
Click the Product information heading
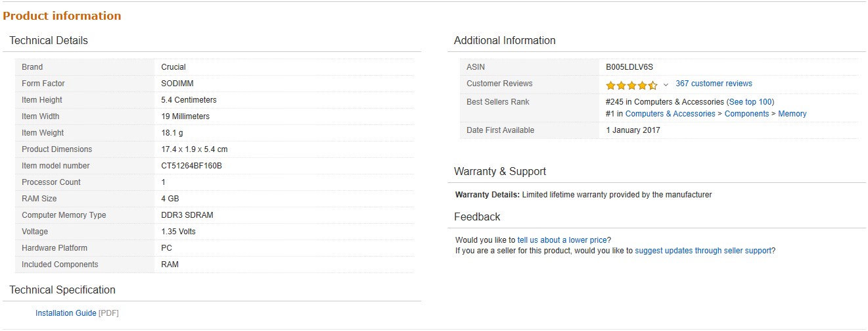click(x=62, y=16)
